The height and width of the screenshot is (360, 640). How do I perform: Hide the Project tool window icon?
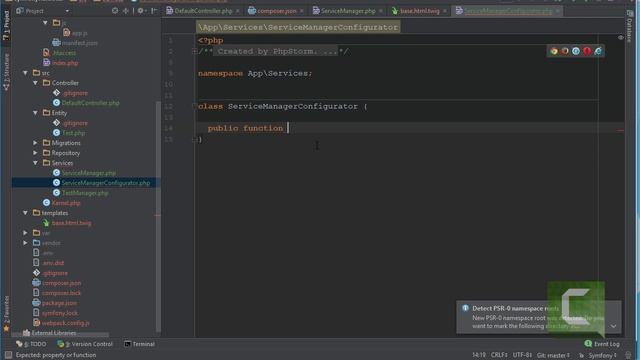pos(154,11)
